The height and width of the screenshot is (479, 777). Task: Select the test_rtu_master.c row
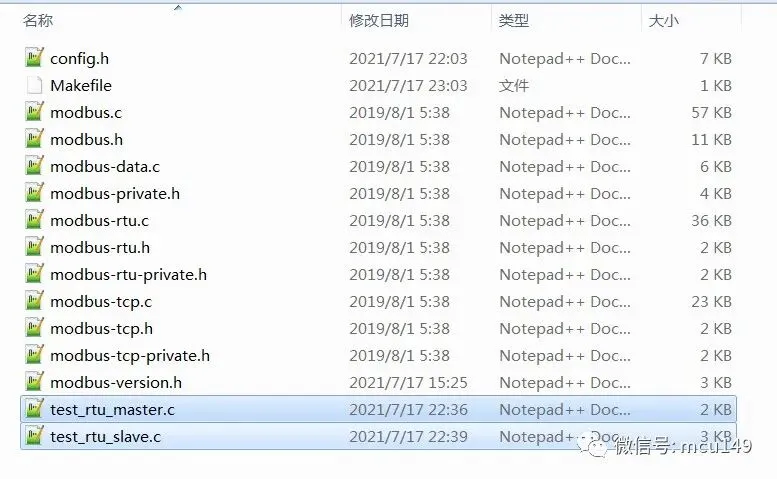click(x=379, y=409)
